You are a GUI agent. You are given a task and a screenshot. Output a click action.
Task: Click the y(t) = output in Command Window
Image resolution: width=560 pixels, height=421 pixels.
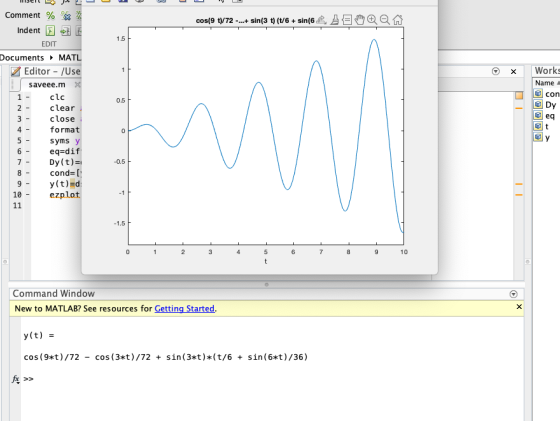(39, 335)
